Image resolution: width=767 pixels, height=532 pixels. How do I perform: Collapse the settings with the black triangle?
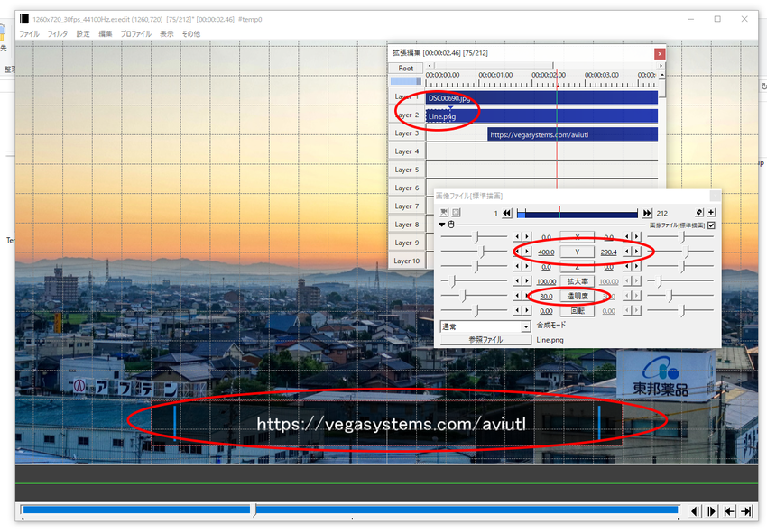click(442, 225)
